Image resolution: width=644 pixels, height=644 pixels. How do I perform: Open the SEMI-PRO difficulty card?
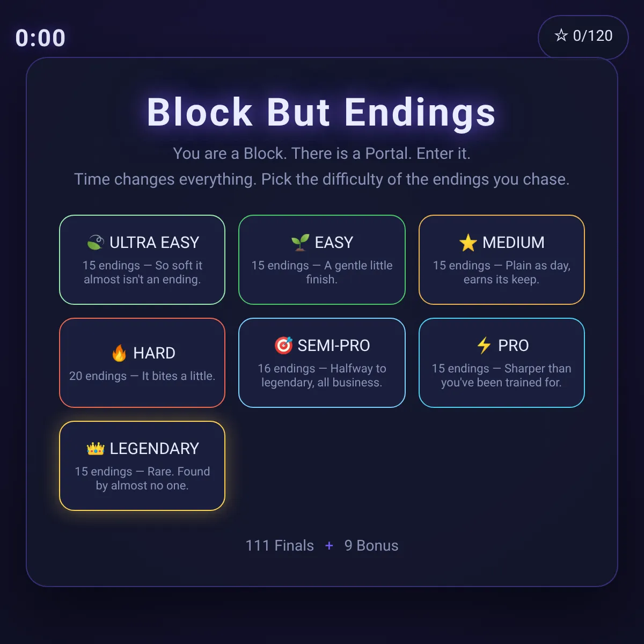click(322, 363)
